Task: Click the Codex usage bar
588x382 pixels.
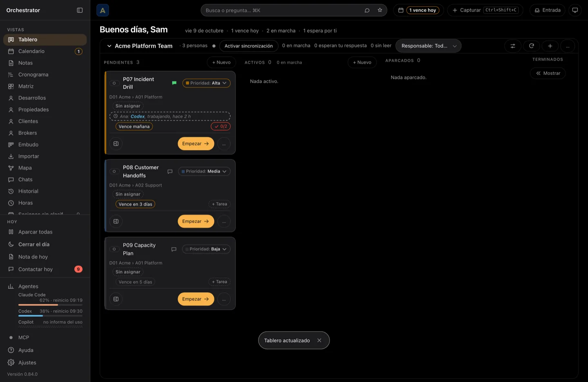Action: [x=50, y=316]
